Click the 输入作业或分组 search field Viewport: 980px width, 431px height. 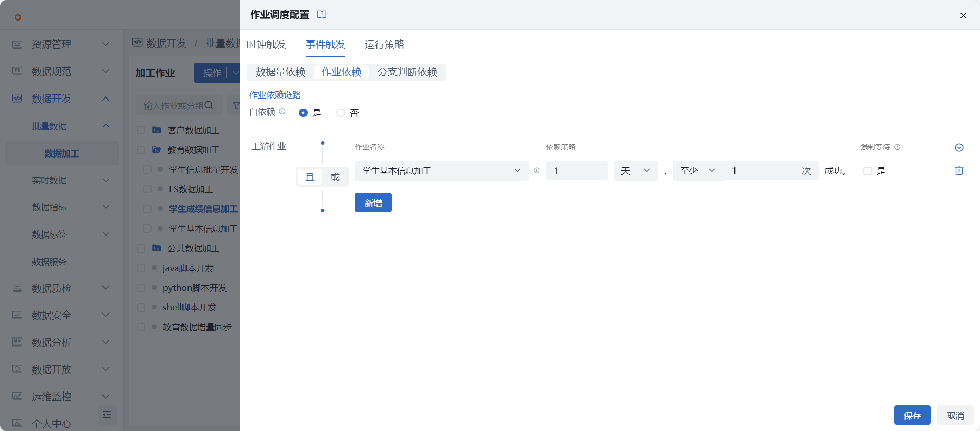(x=179, y=105)
